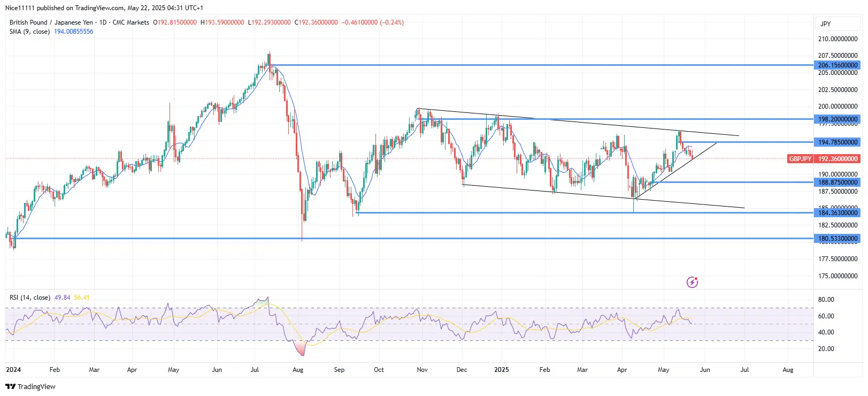
Task: Click the RSI (14, close) indicator legend
Action: [30, 298]
